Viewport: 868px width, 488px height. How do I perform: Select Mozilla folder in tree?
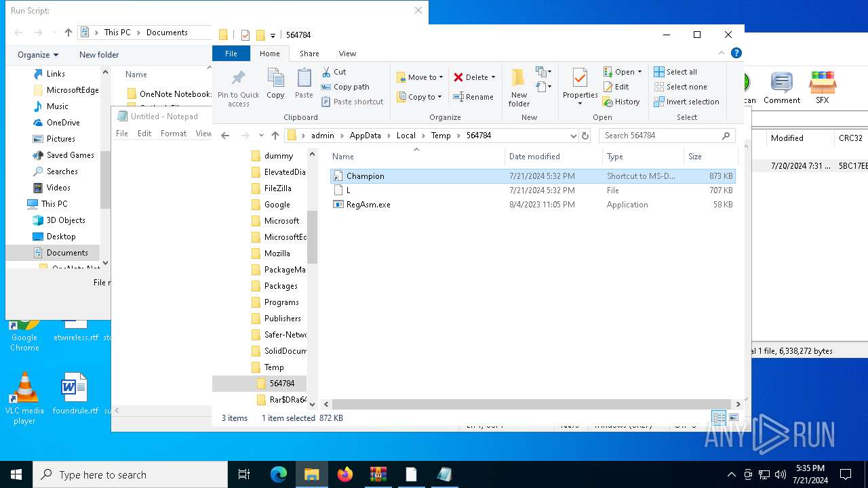(277, 253)
